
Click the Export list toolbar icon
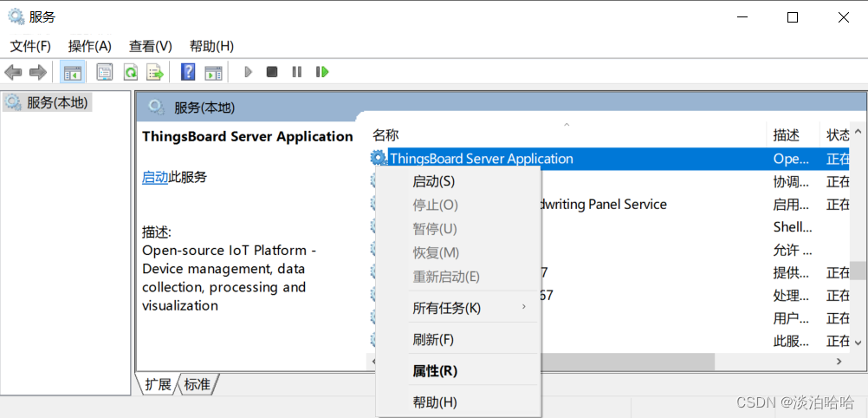point(155,72)
